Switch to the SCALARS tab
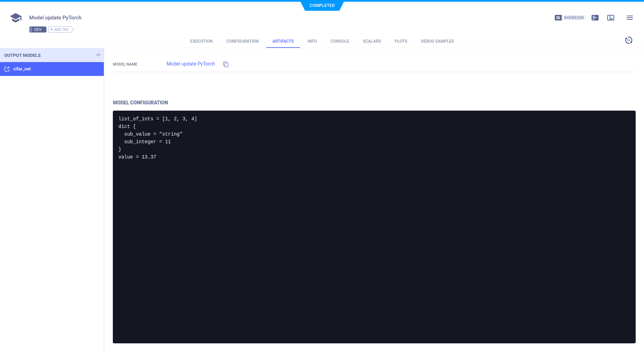Image resolution: width=644 pixels, height=352 pixels. coord(372,41)
